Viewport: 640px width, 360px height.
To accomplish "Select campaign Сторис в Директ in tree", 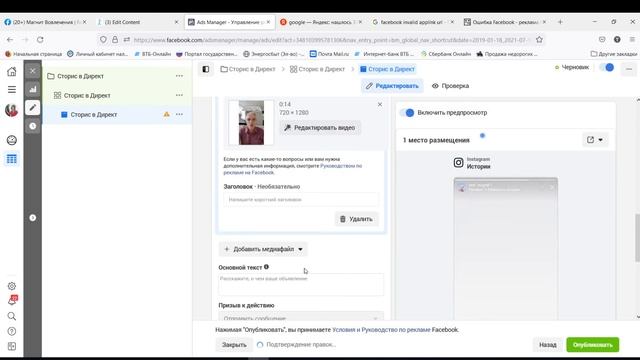I will point(80,76).
